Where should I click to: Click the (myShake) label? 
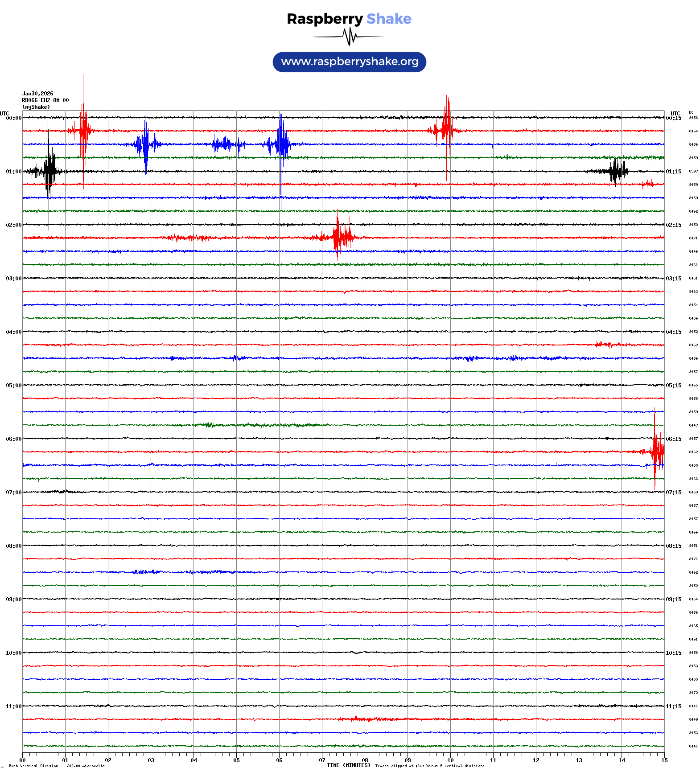[x=36, y=107]
